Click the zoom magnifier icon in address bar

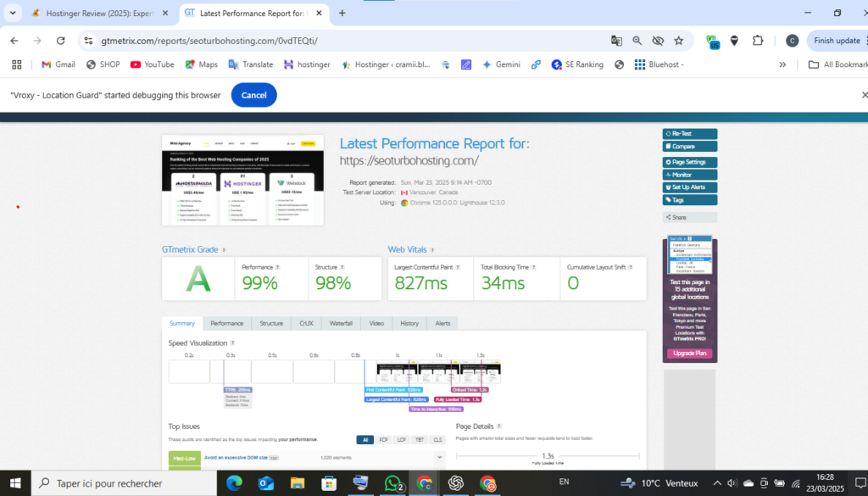(637, 41)
